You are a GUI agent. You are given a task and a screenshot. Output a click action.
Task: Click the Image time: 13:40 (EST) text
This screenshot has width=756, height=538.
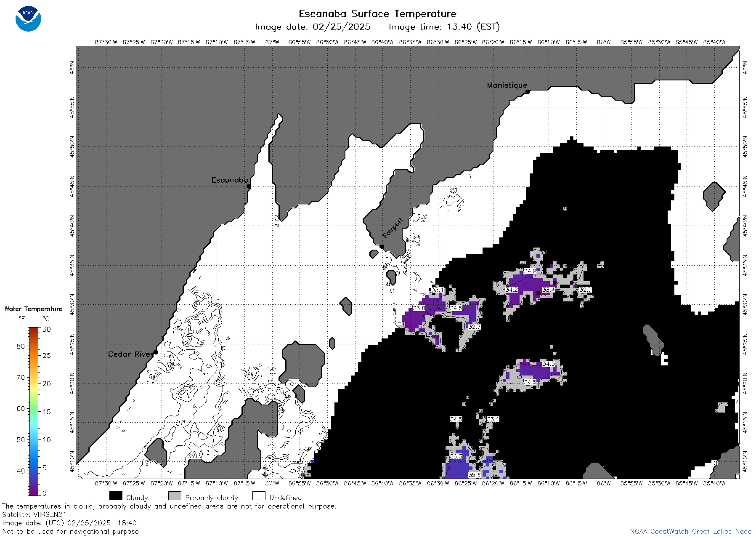(x=444, y=27)
